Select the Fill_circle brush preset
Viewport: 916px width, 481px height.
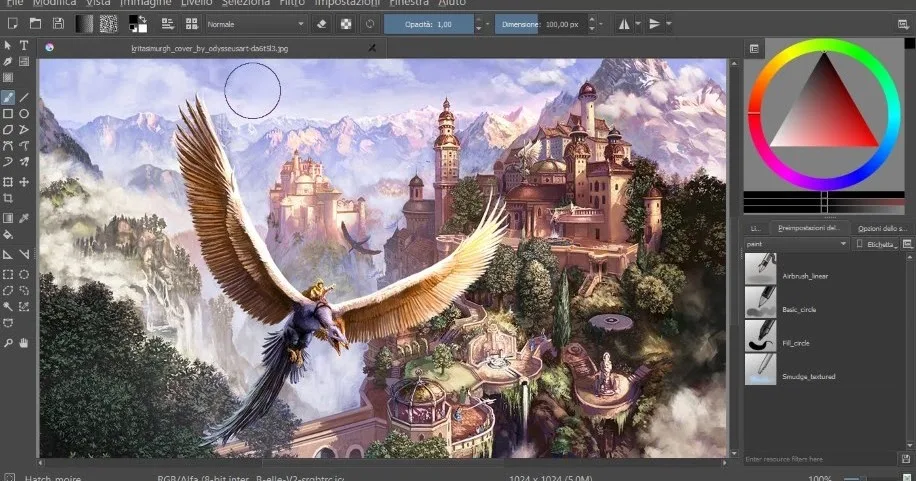(827, 335)
